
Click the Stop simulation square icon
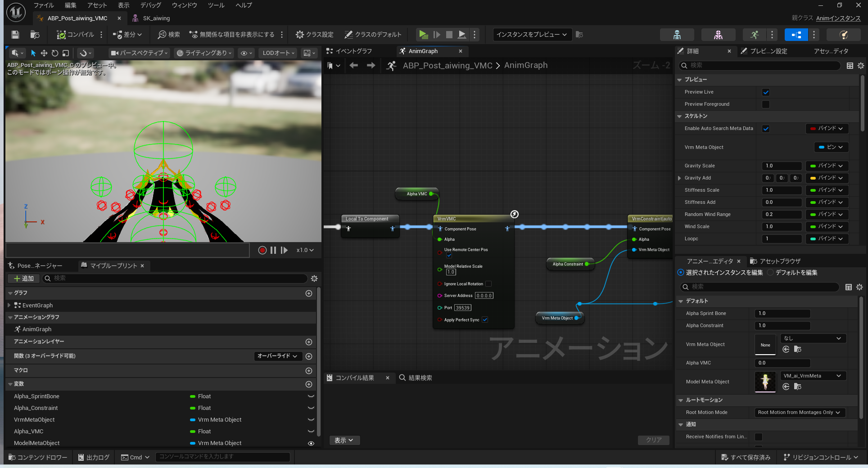449,35
